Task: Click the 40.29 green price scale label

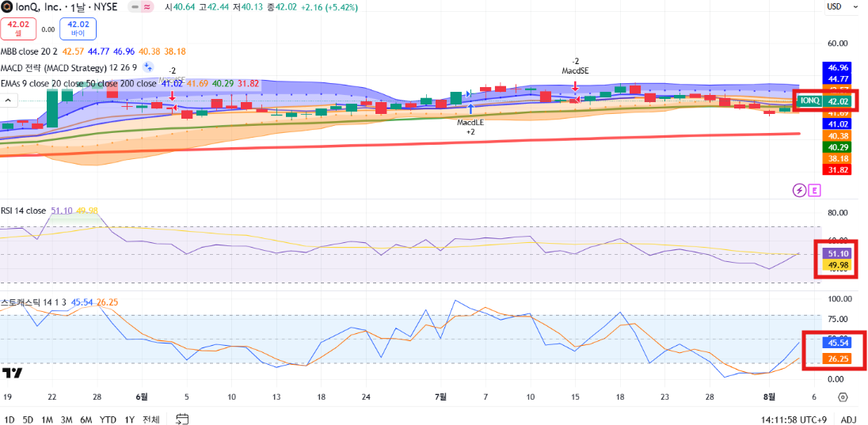Action: [x=837, y=147]
